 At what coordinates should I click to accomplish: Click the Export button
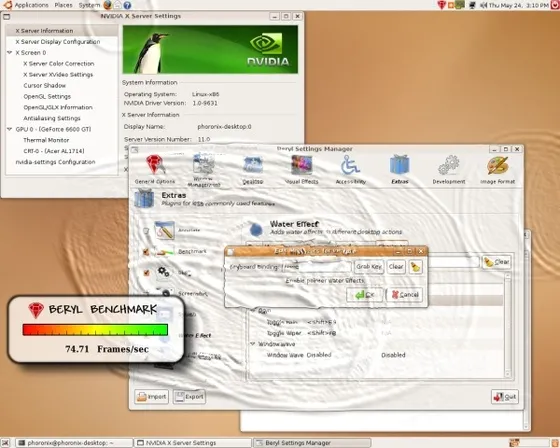189,397
